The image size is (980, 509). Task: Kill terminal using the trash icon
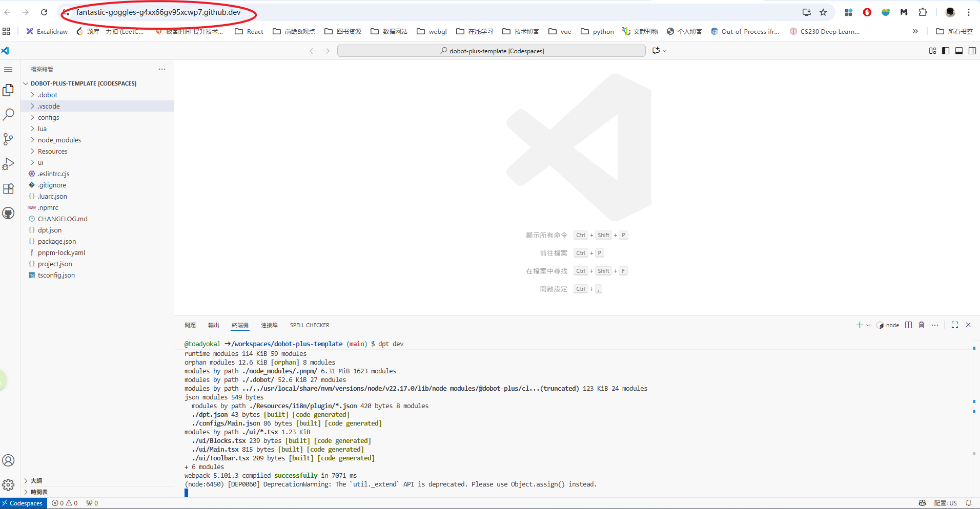coord(921,325)
